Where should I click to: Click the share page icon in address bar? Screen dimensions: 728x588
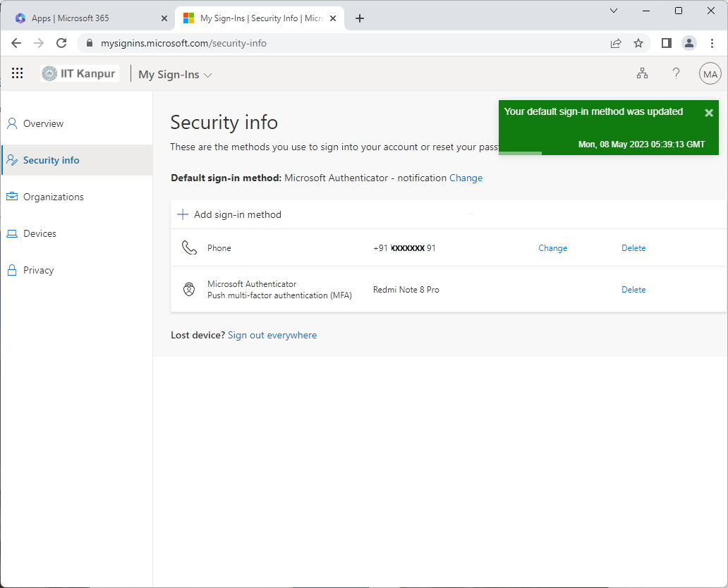click(x=616, y=43)
